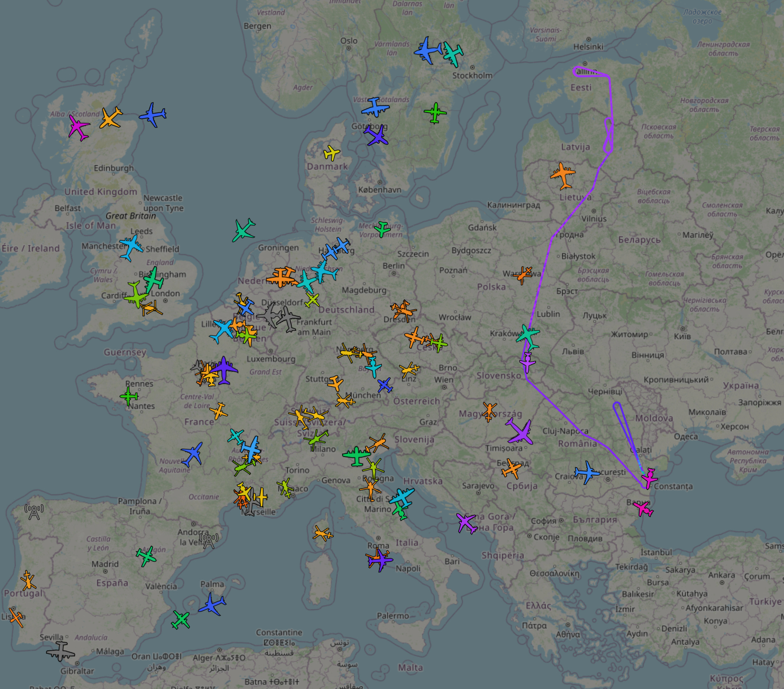Viewport: 784px width, 689px height.
Task: Click the green aircraft over southern Sweden
Action: tap(435, 113)
